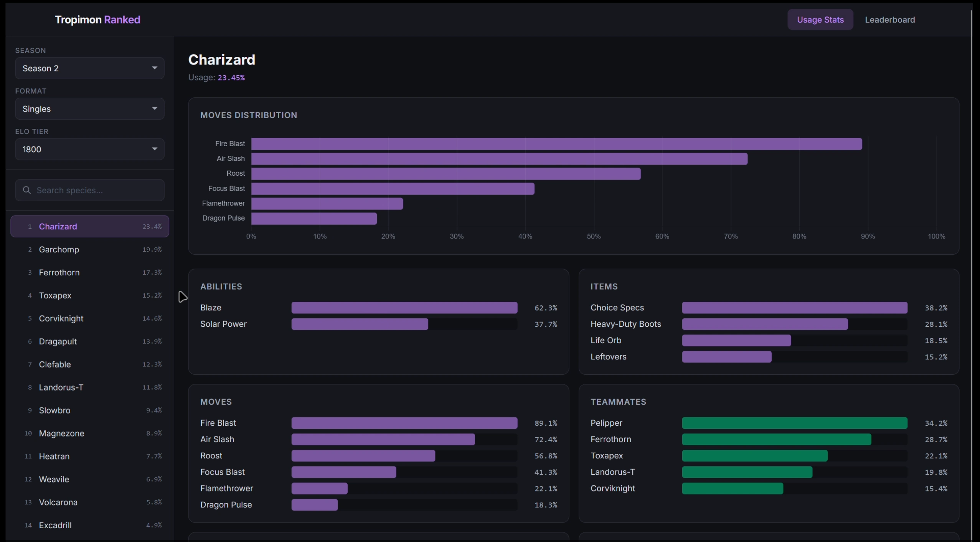Screen dimensions: 980x542
Task: Click the Choice Specs usage bar
Action: tap(794, 308)
